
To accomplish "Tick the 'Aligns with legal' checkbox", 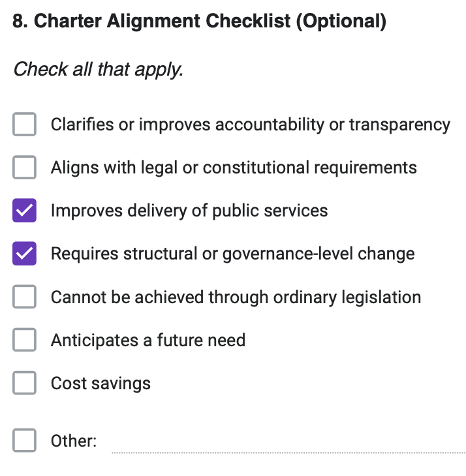I will (25, 168).
